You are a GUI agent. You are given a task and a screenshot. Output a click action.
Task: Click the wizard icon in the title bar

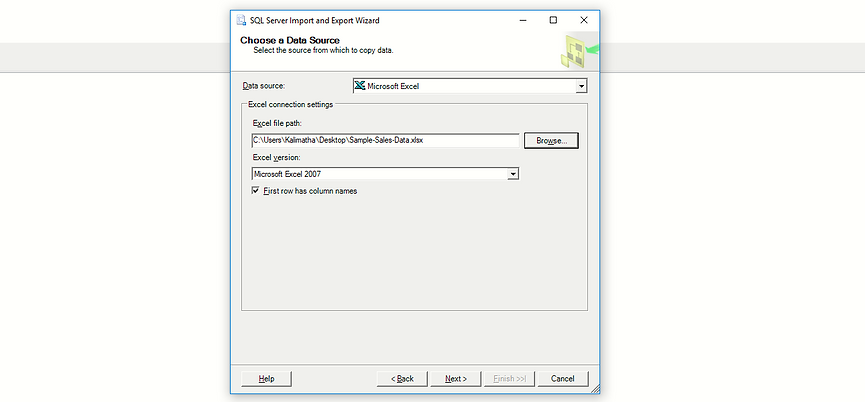tap(241, 20)
